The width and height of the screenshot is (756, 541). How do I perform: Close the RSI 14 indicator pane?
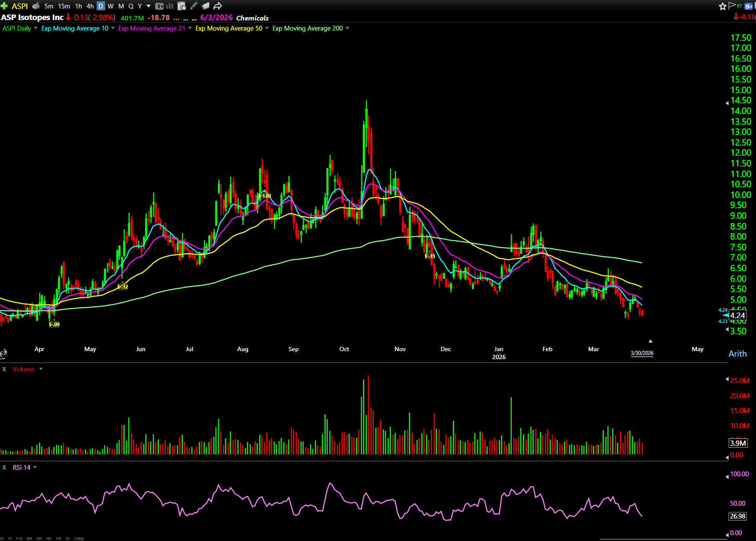pos(4,467)
